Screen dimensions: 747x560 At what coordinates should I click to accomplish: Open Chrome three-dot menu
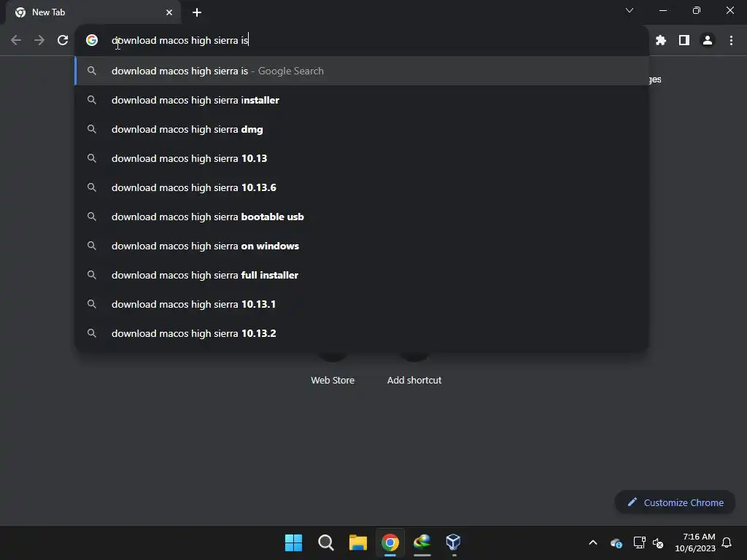coord(731,41)
